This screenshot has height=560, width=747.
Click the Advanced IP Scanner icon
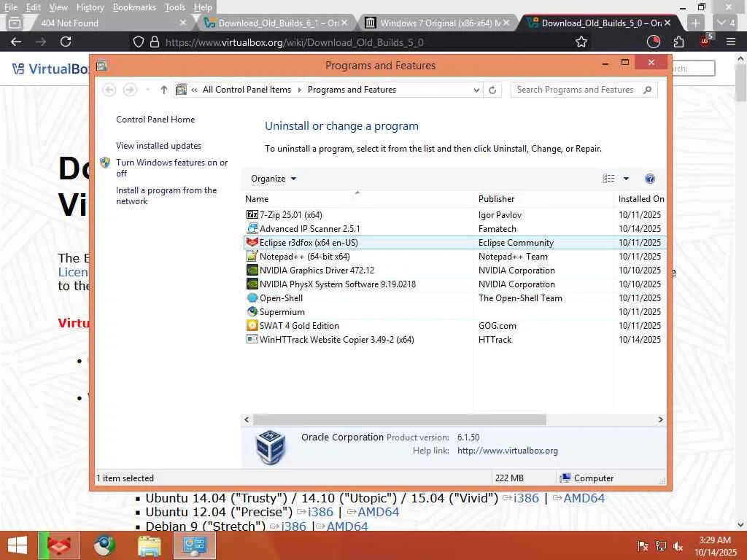click(252, 228)
